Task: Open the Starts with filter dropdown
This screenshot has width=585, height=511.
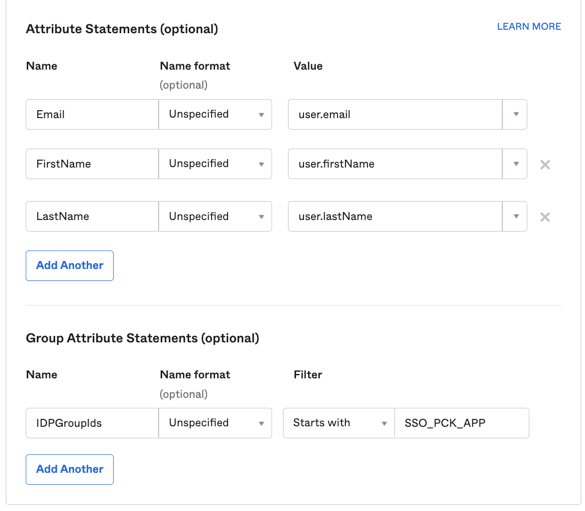Action: 339,423
